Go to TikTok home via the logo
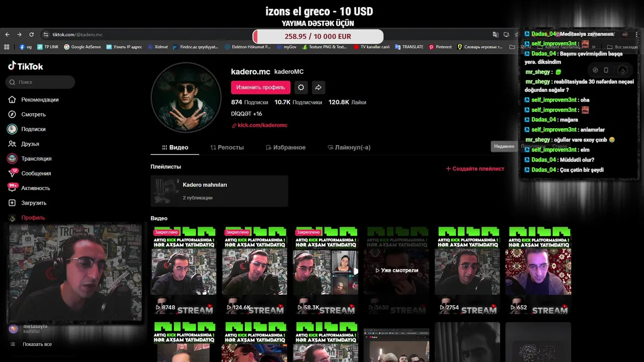This screenshot has height=362, width=644. click(x=26, y=66)
